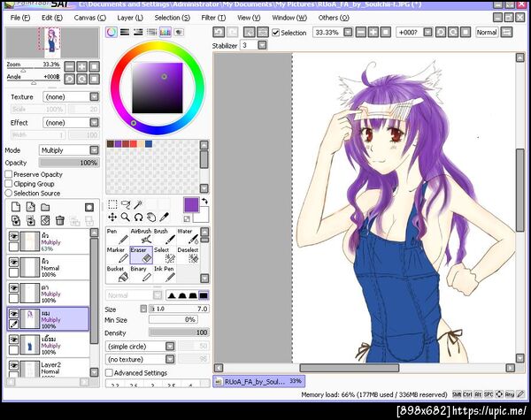Pick the blue swatch in swatches panel

point(149,144)
